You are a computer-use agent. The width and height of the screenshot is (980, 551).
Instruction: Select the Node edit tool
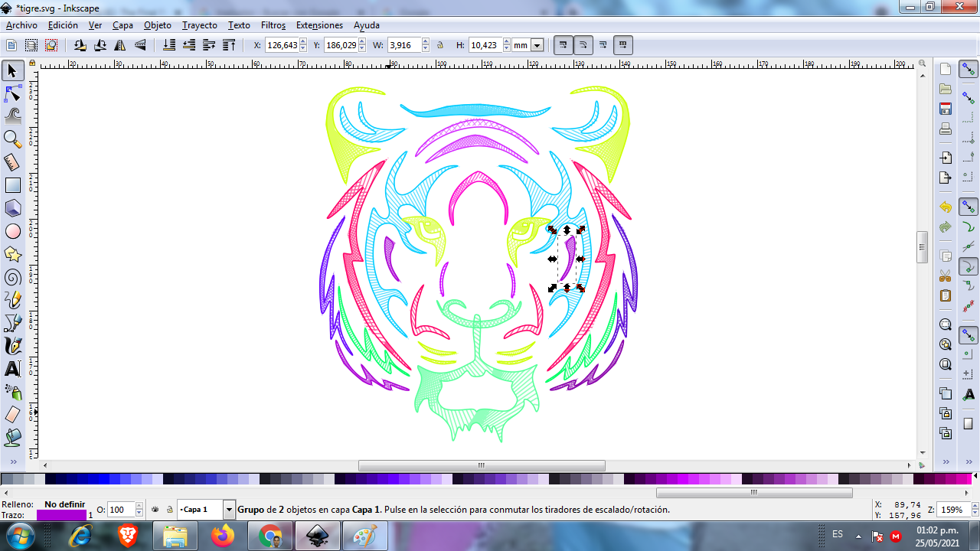pos(12,94)
